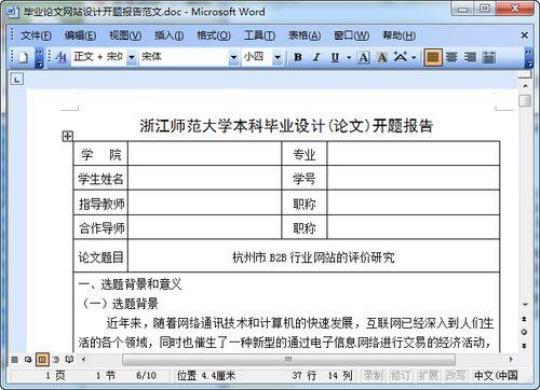Click the document title 浙江师范大学本科毕业设计(论文)开题报告
Viewport: 540px width, 390px height.
click(x=286, y=126)
